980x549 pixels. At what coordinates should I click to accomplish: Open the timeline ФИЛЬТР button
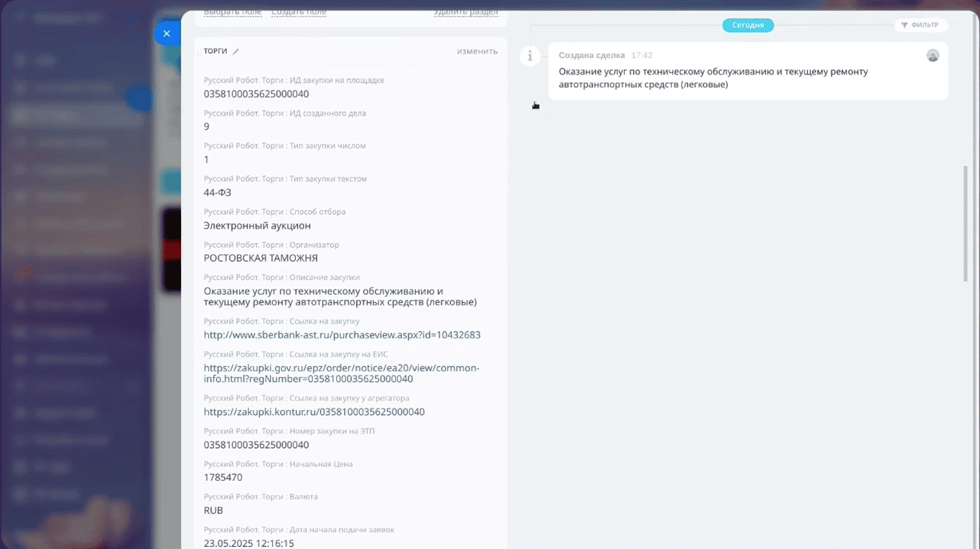click(x=920, y=26)
